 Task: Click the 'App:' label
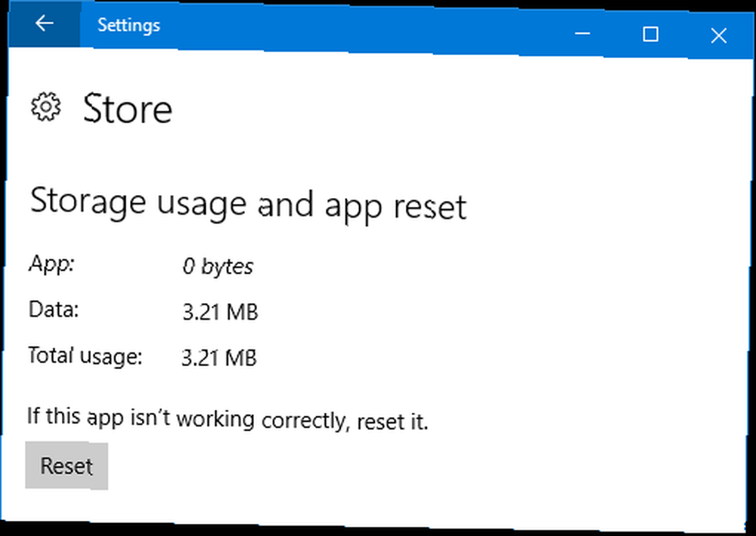(51, 264)
